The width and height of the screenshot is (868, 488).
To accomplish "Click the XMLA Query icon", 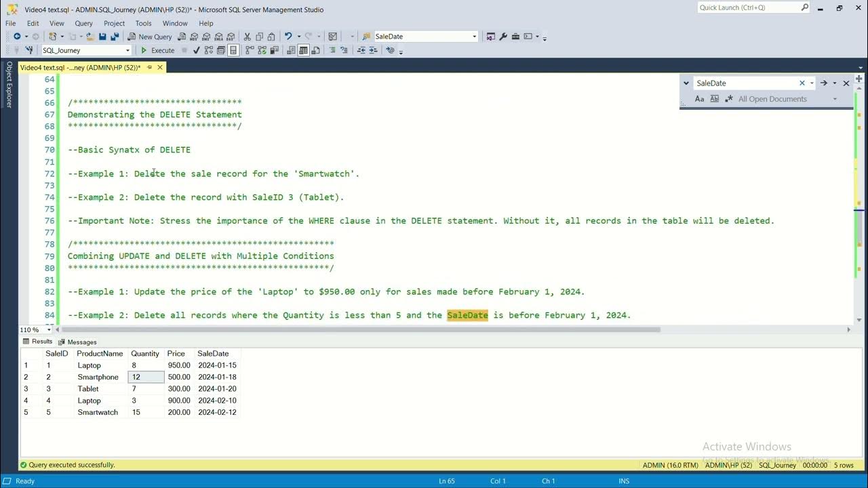I will pyautogui.click(x=218, y=37).
